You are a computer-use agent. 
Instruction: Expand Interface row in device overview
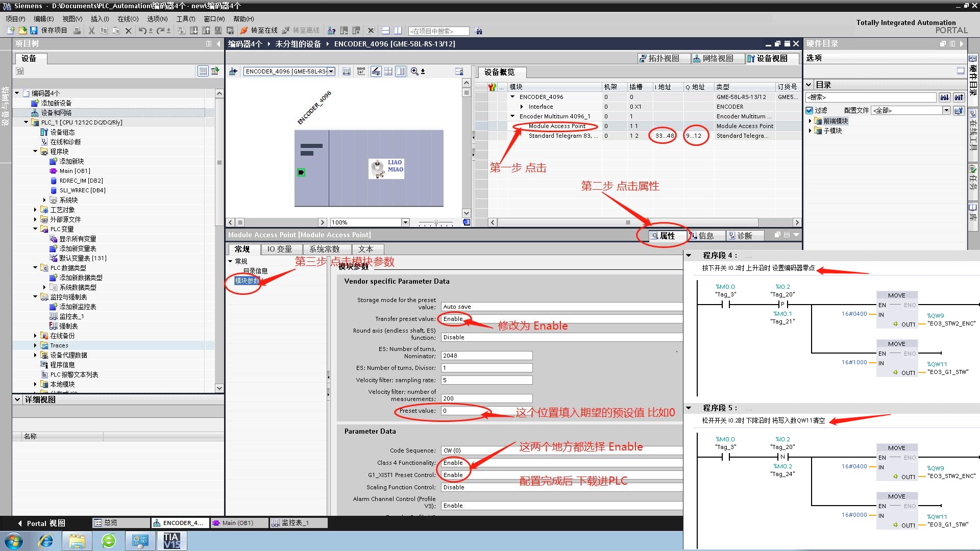(522, 107)
